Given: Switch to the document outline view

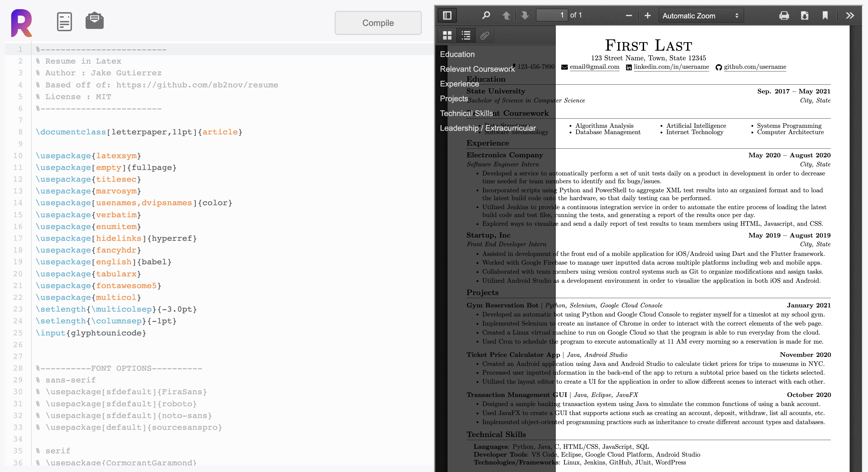Looking at the screenshot, I should tap(465, 35).
